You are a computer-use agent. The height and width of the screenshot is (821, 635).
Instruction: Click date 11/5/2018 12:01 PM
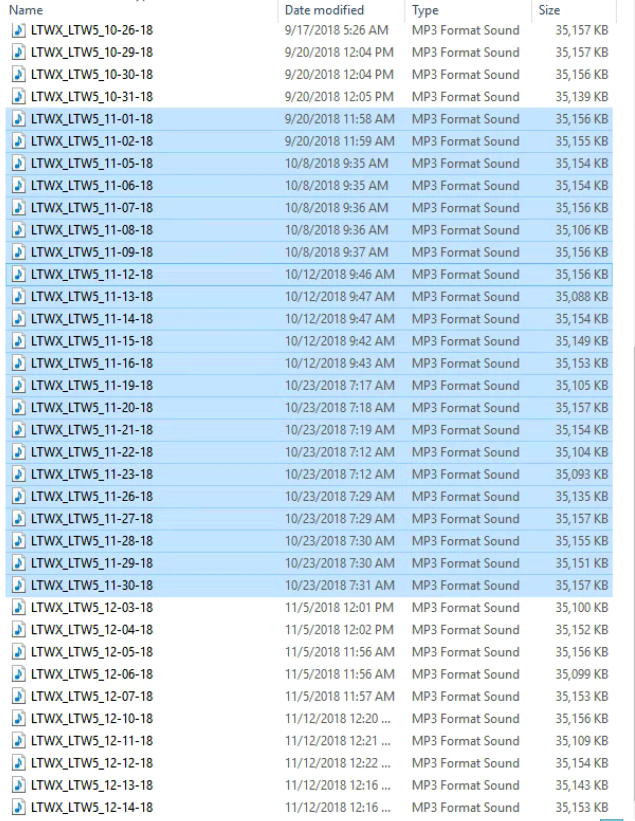[x=339, y=607]
